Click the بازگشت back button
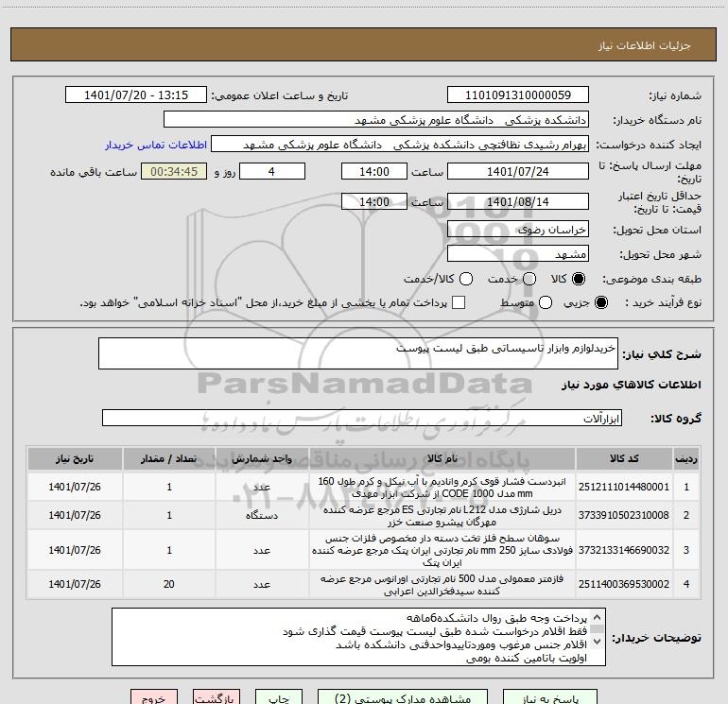Viewport: 728px width, 704px height. [x=217, y=696]
